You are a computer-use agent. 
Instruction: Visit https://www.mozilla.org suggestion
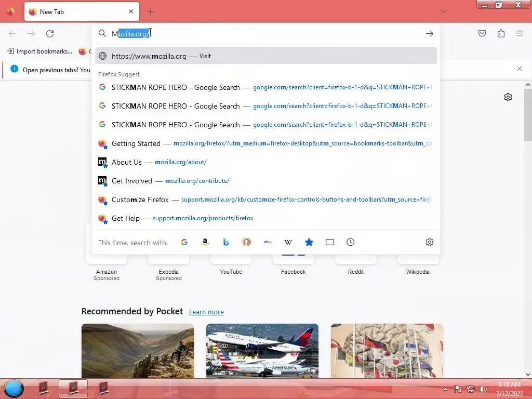[266, 56]
